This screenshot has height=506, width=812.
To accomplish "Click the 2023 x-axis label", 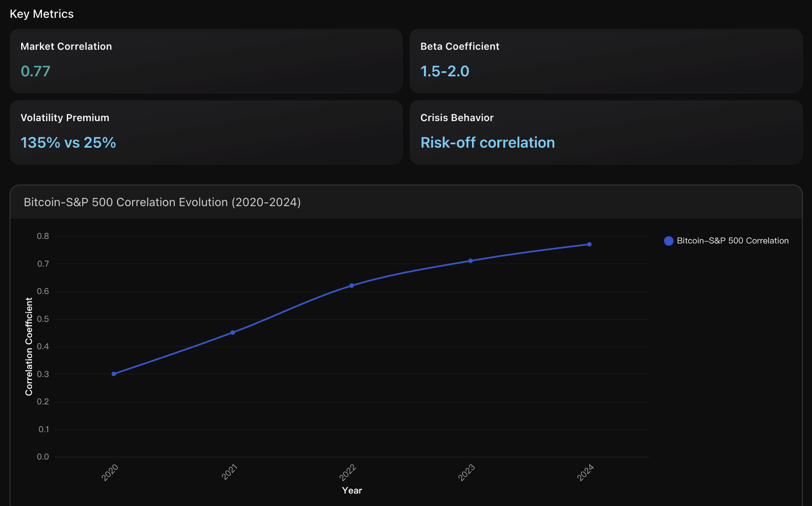I will [x=467, y=472].
